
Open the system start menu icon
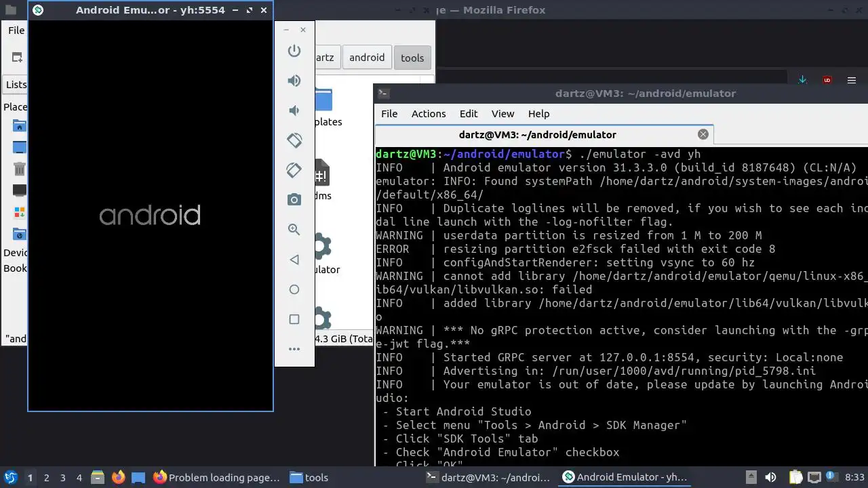[x=10, y=477]
